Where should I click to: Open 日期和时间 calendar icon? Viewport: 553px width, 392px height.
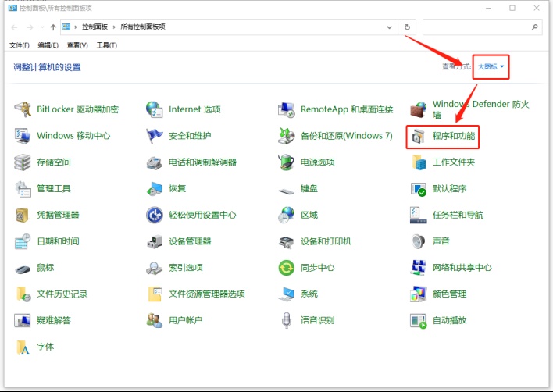pos(23,241)
